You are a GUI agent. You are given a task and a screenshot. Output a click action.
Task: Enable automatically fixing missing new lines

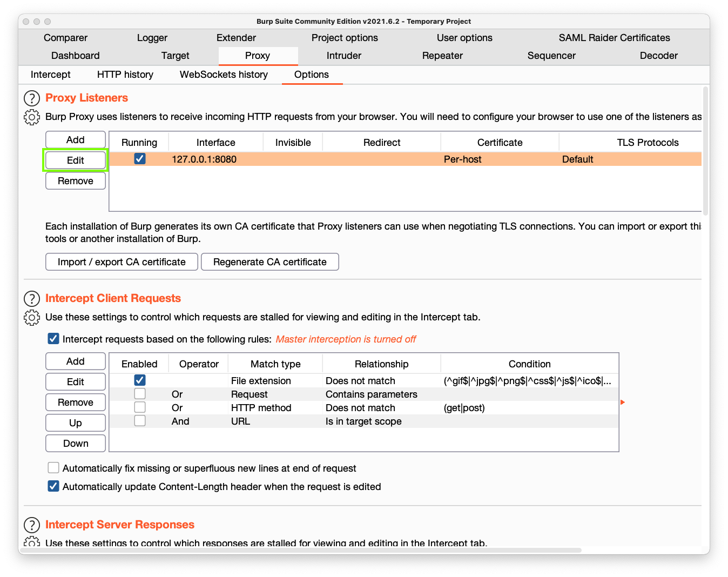pos(53,468)
